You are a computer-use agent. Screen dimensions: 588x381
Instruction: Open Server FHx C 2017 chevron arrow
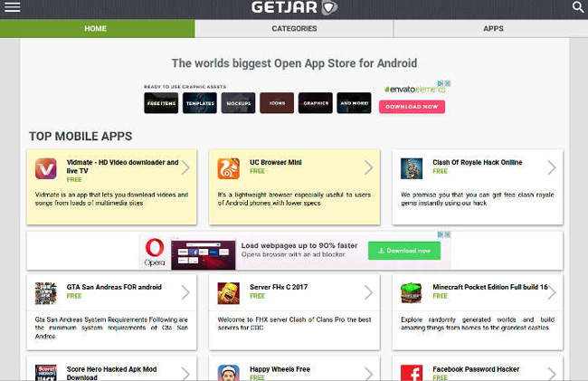tap(368, 292)
